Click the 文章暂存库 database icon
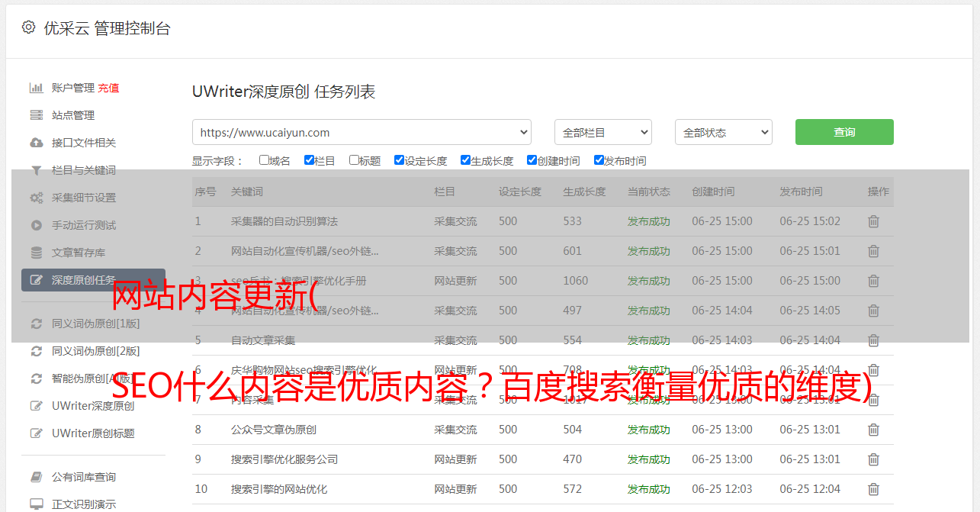 click(x=36, y=253)
